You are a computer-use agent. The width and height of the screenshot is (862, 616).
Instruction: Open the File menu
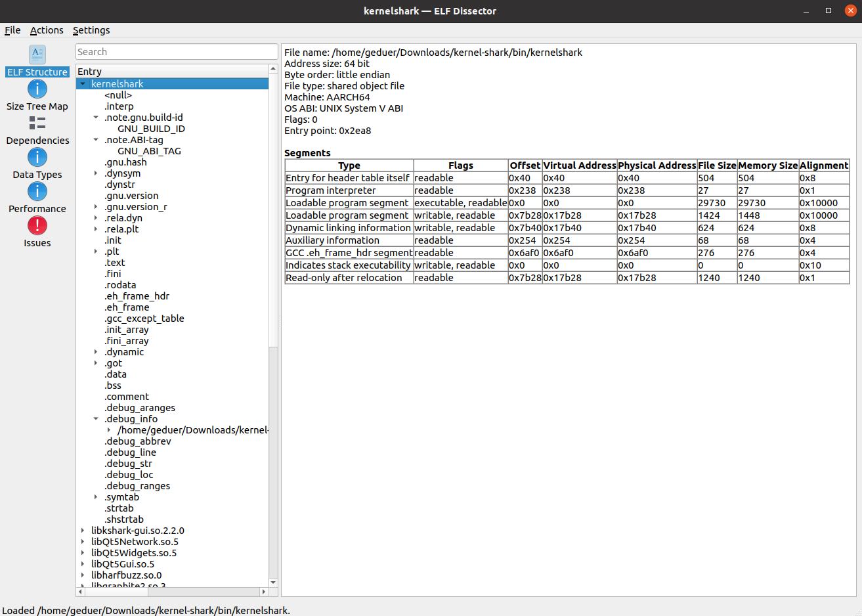click(x=12, y=30)
